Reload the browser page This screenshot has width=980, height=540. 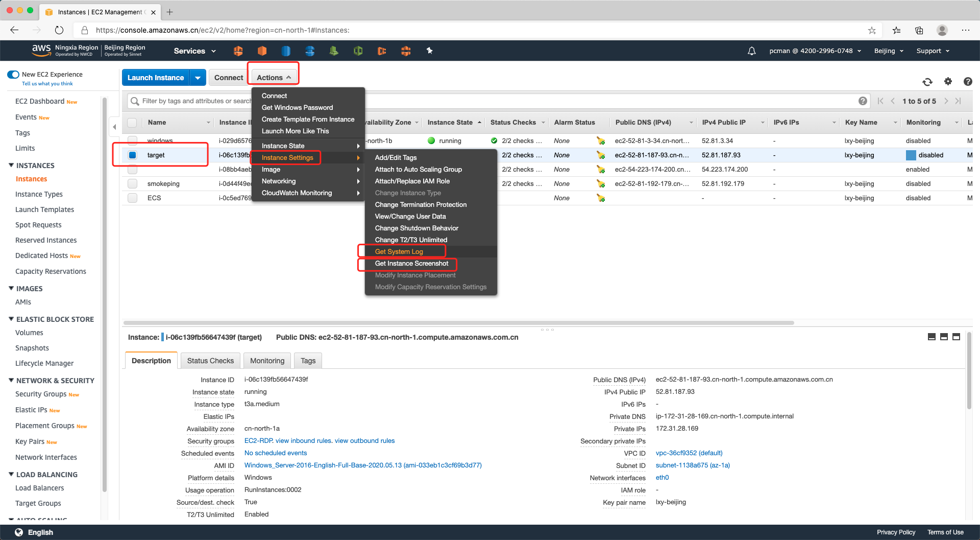59,30
